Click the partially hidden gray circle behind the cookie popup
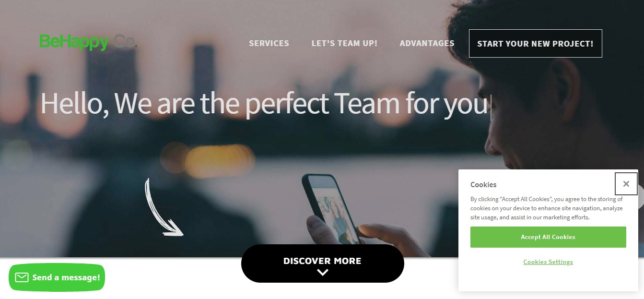 (641, 197)
